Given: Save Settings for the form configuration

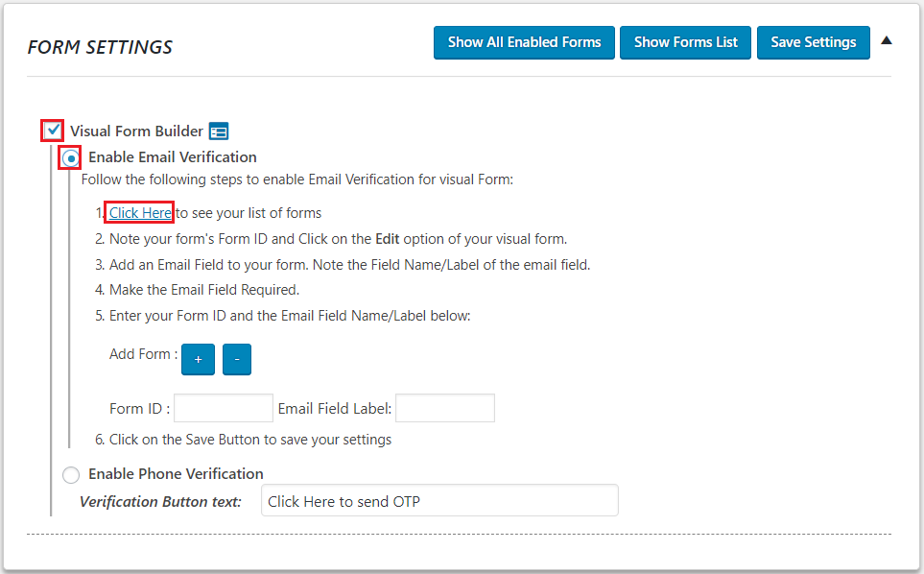Looking at the screenshot, I should (x=813, y=42).
